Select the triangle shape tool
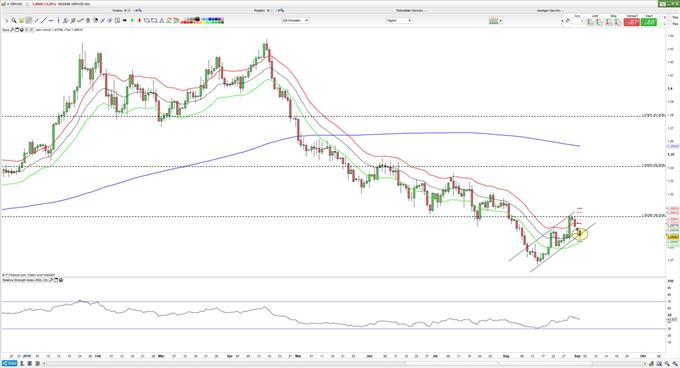This screenshot has height=368, width=680. tap(162, 20)
